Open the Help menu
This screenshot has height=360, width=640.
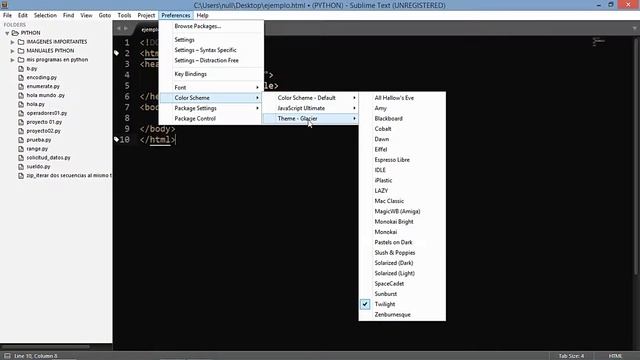click(x=202, y=15)
